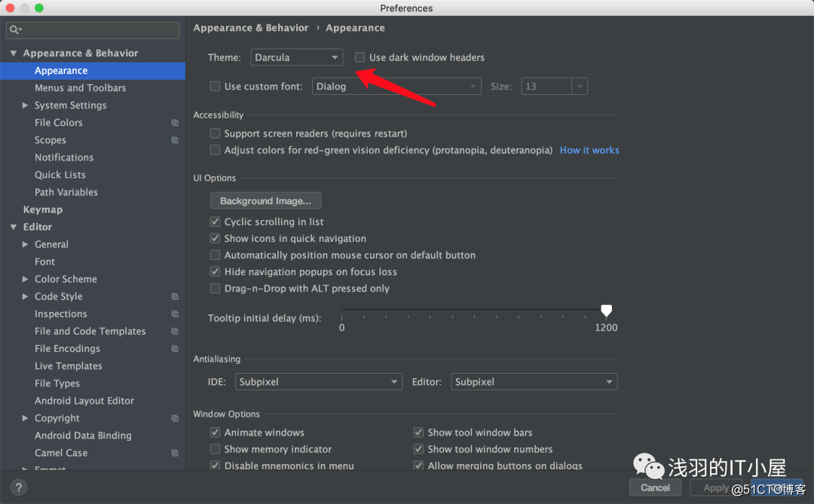Click the icon beside File Encodings

point(174,348)
